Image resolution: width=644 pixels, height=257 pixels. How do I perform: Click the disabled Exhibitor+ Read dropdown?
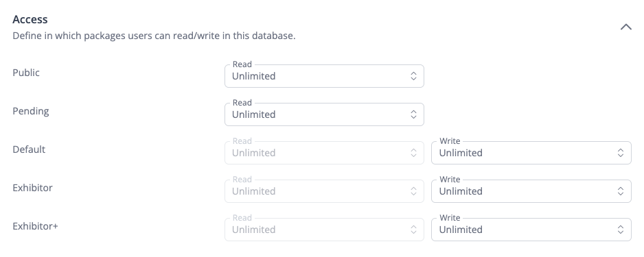coord(324,230)
